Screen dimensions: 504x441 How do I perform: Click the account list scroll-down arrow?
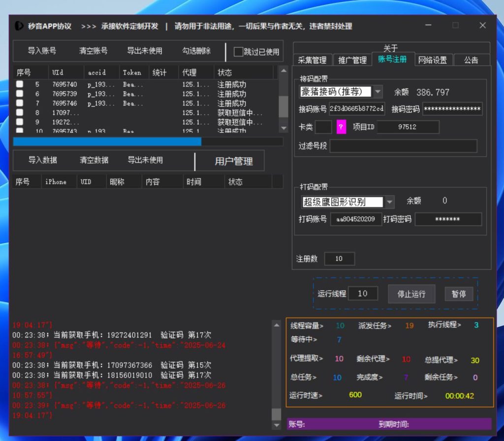pyautogui.click(x=283, y=128)
